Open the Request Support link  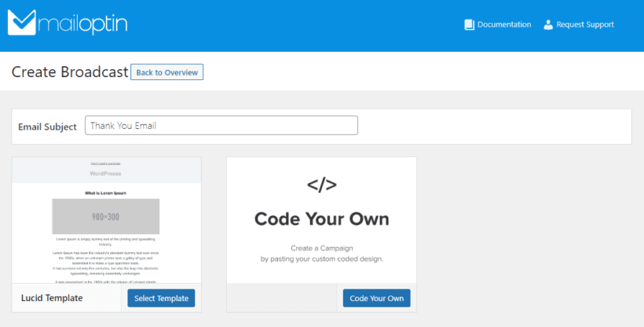(584, 24)
